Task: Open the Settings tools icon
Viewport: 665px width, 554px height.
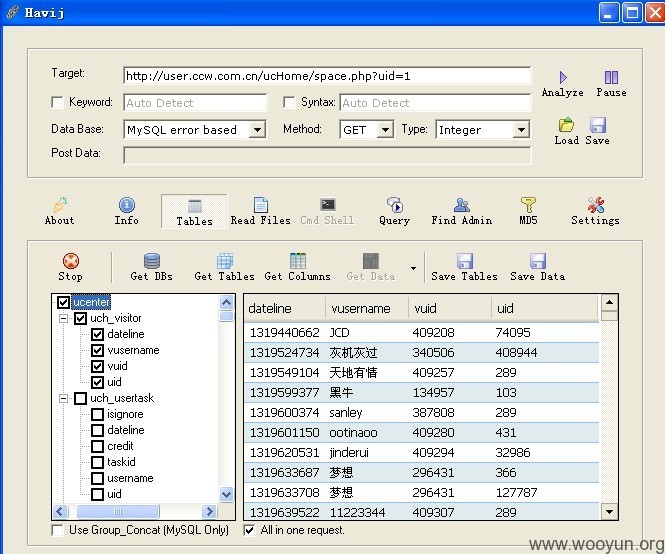Action: [595, 205]
